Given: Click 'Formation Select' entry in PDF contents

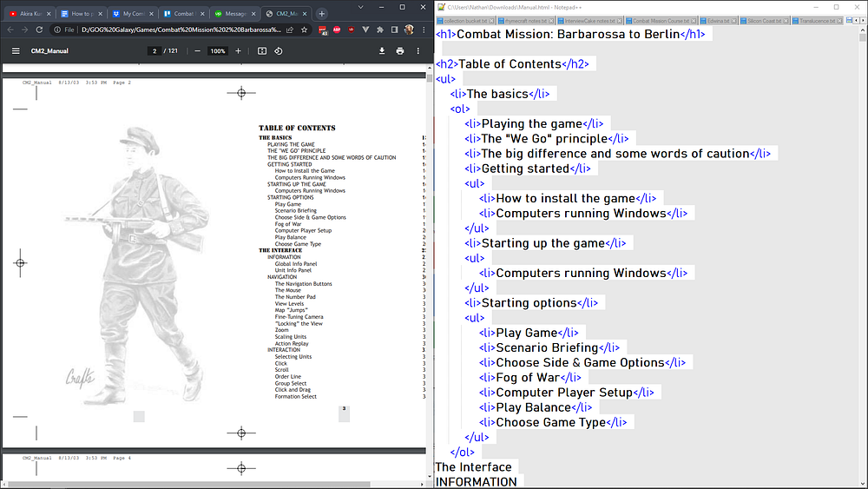Looking at the screenshot, I should tap(296, 397).
